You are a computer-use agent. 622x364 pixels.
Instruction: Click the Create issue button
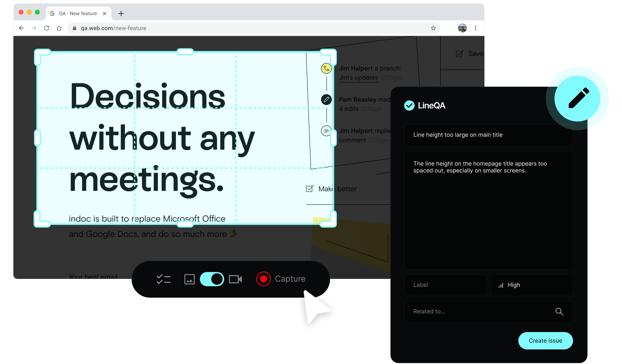tap(545, 341)
